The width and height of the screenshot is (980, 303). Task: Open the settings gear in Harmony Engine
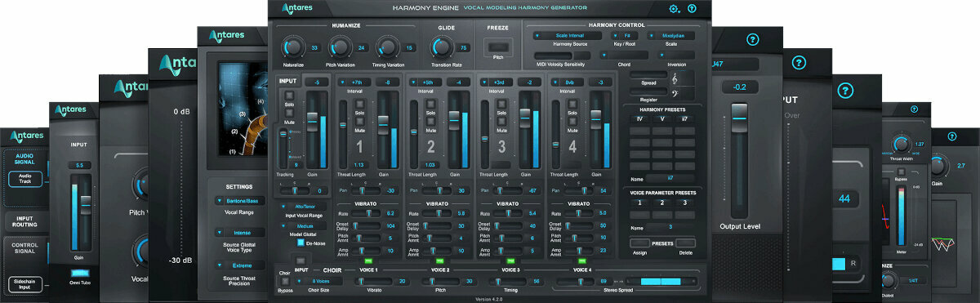click(x=674, y=9)
